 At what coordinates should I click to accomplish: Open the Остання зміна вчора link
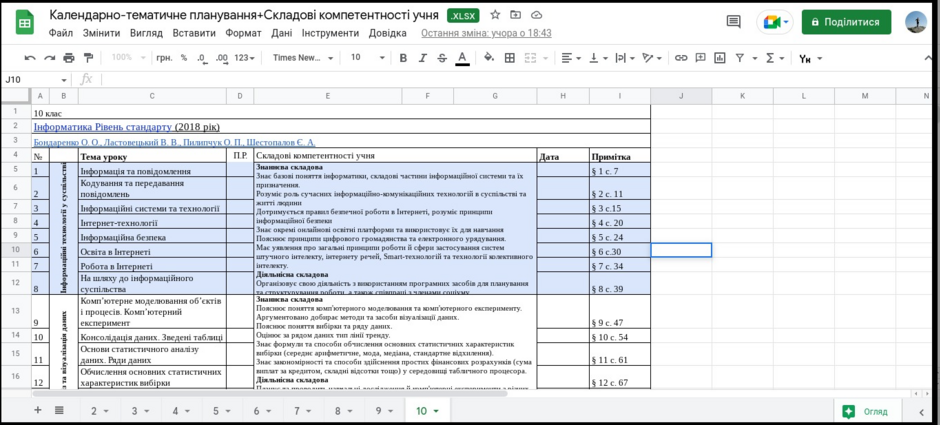[486, 34]
